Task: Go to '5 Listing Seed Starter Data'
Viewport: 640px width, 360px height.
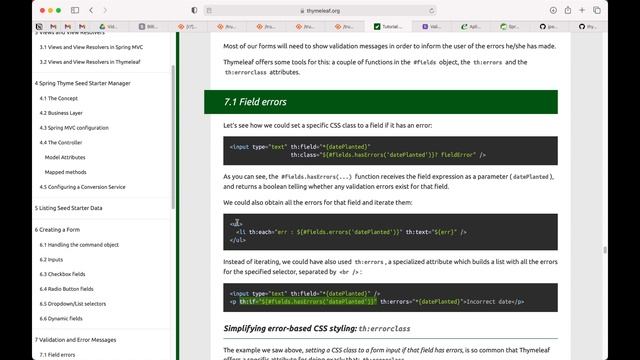Action: click(68, 208)
